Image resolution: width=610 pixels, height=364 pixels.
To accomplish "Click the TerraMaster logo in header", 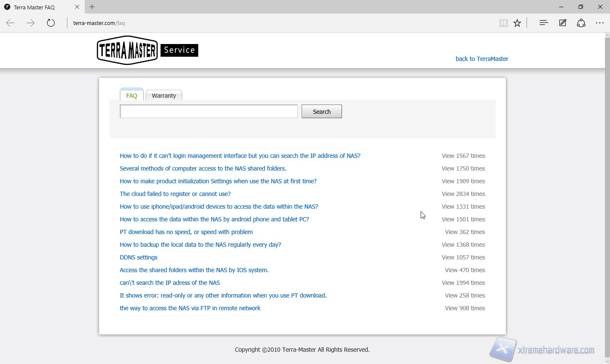I will click(x=127, y=50).
